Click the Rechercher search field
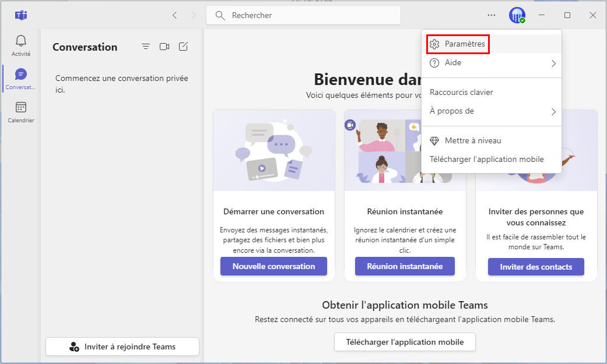Viewport: 607px width, 364px height. pyautogui.click(x=303, y=16)
